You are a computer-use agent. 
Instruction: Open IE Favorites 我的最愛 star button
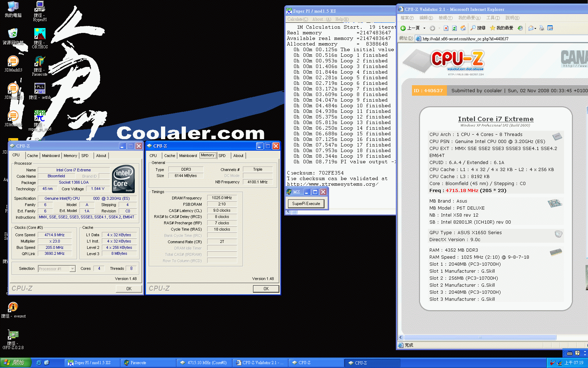502,28
